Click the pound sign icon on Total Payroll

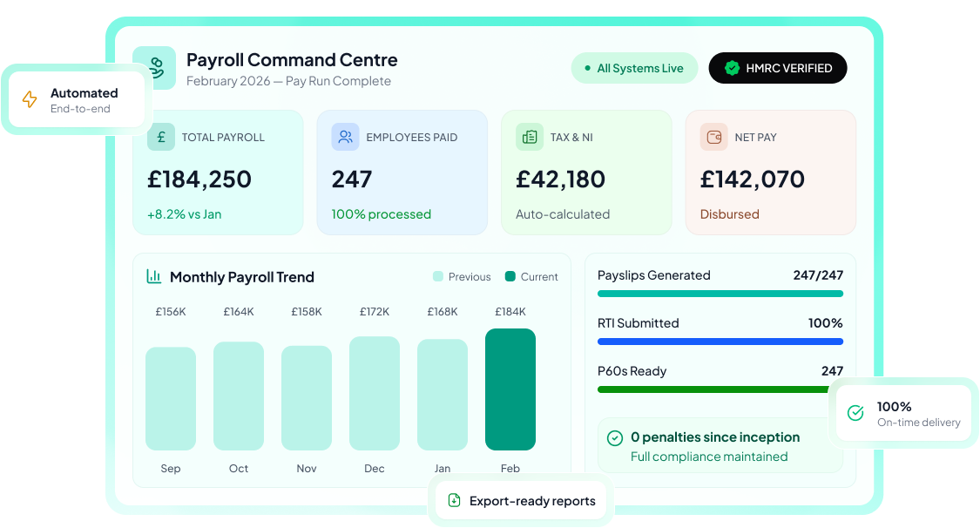(161, 137)
